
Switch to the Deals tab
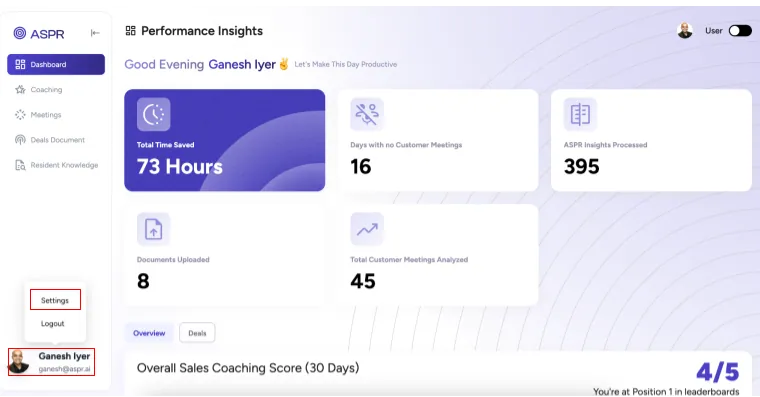pos(197,333)
